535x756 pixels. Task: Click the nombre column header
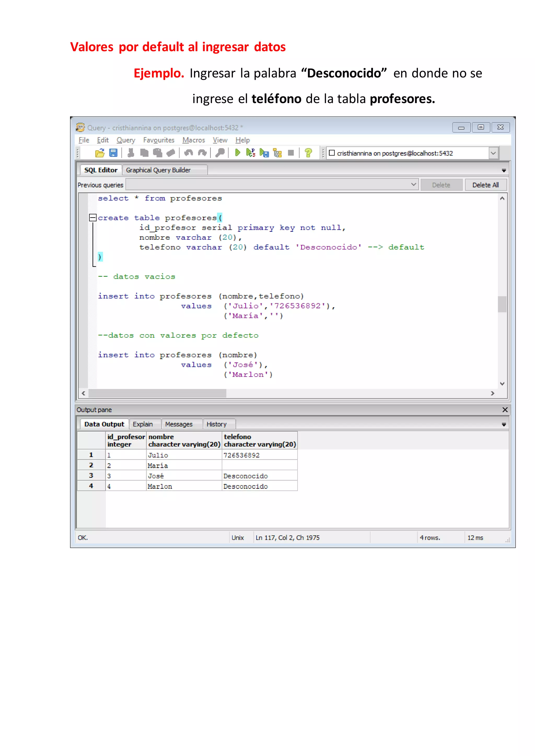coord(184,441)
